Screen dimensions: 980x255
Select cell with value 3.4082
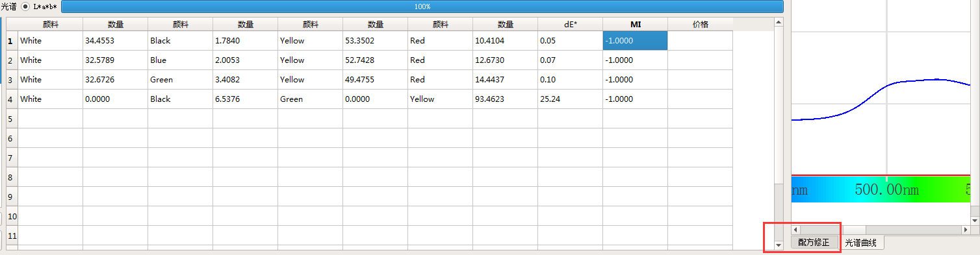tap(245, 80)
